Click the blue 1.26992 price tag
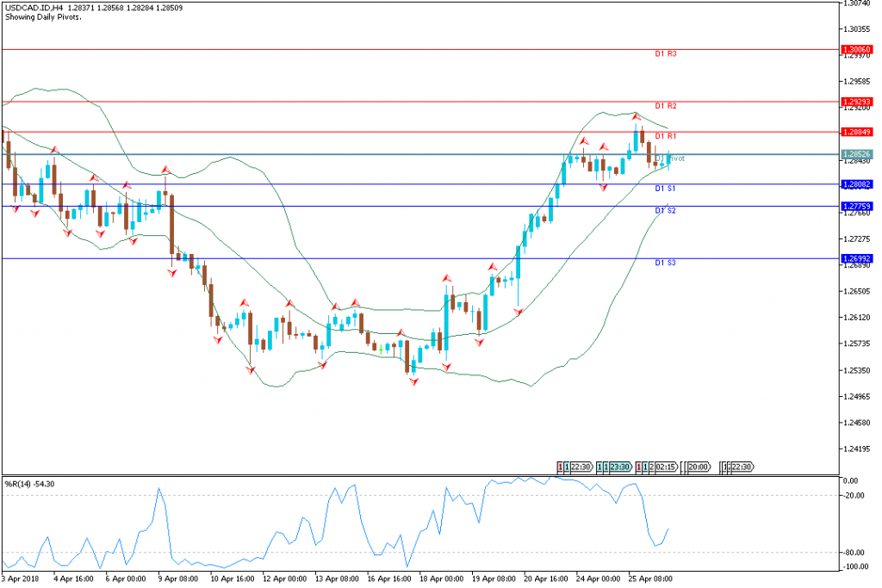 click(x=859, y=258)
